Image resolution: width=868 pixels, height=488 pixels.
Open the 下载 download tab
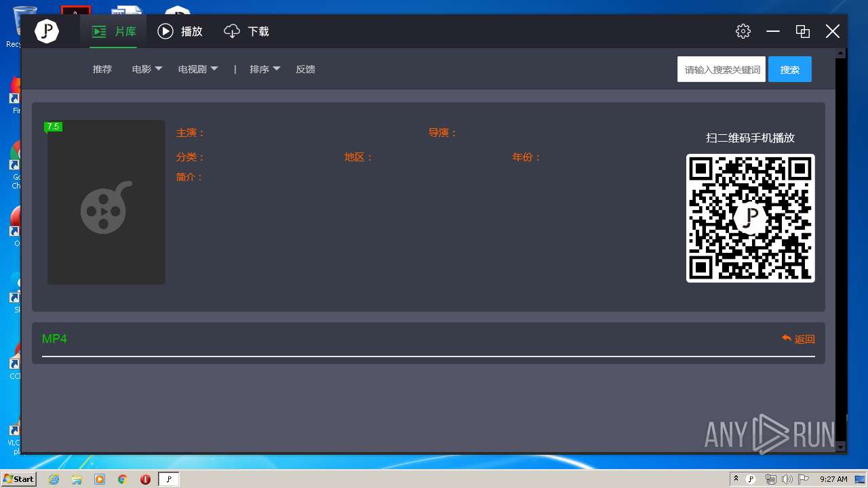pyautogui.click(x=246, y=31)
